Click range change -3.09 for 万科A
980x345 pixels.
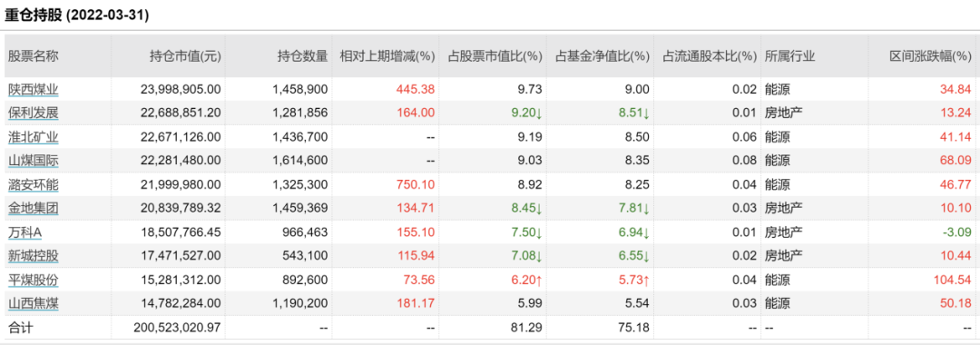956,232
